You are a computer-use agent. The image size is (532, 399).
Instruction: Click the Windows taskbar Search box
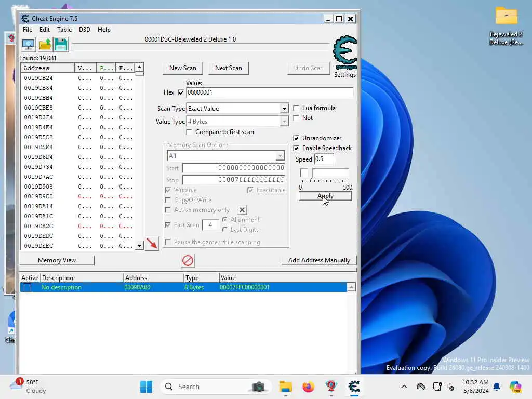[x=216, y=387]
